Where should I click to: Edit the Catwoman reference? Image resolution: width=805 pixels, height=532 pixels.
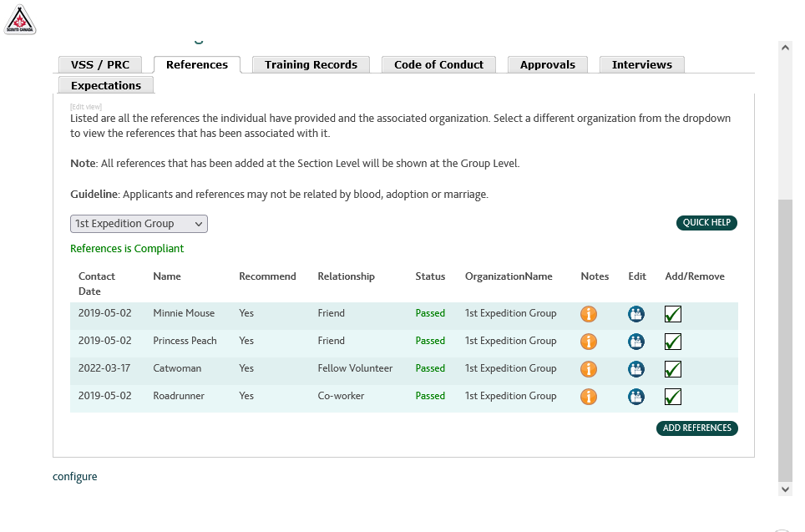pyautogui.click(x=636, y=368)
